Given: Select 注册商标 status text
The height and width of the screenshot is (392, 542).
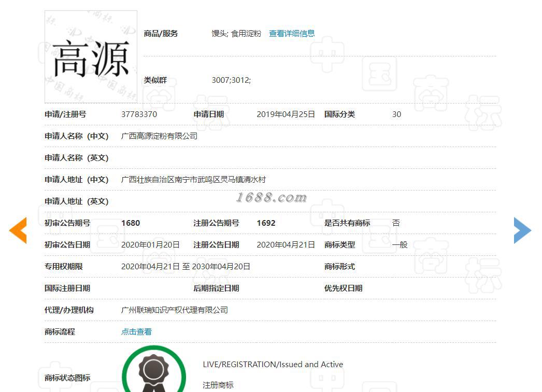Looking at the screenshot, I should [218, 385].
